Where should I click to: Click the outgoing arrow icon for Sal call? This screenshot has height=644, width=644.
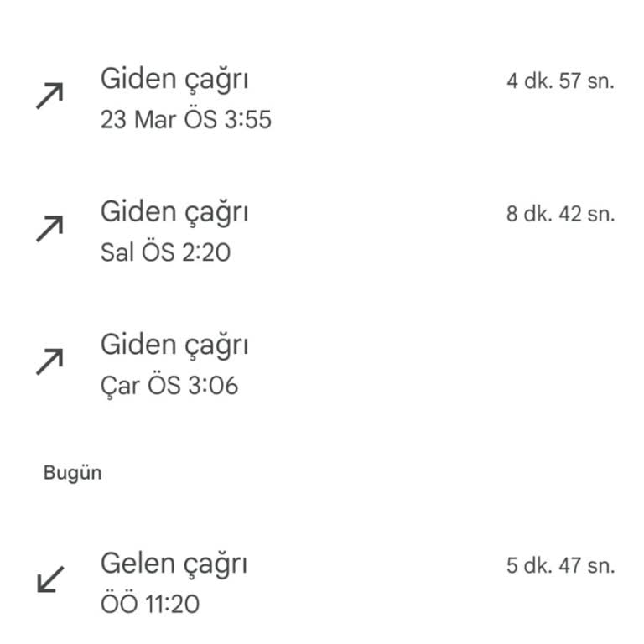pos(49,229)
